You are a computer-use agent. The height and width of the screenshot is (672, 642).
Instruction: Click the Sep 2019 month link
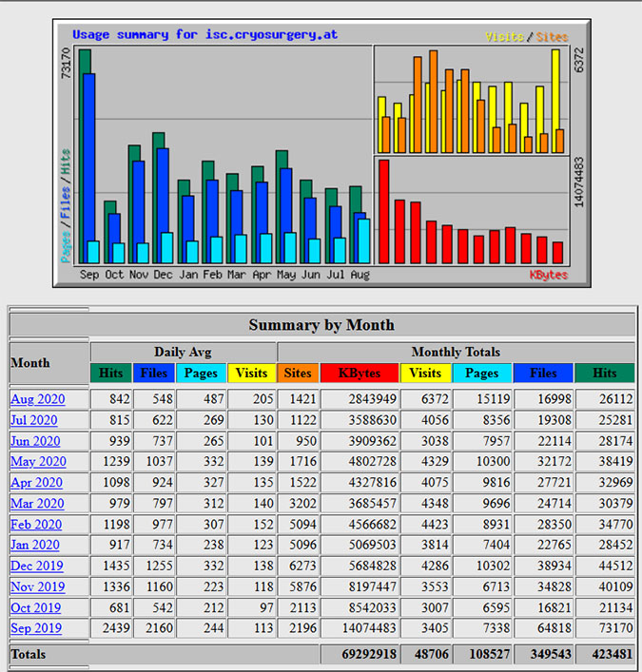(x=37, y=629)
